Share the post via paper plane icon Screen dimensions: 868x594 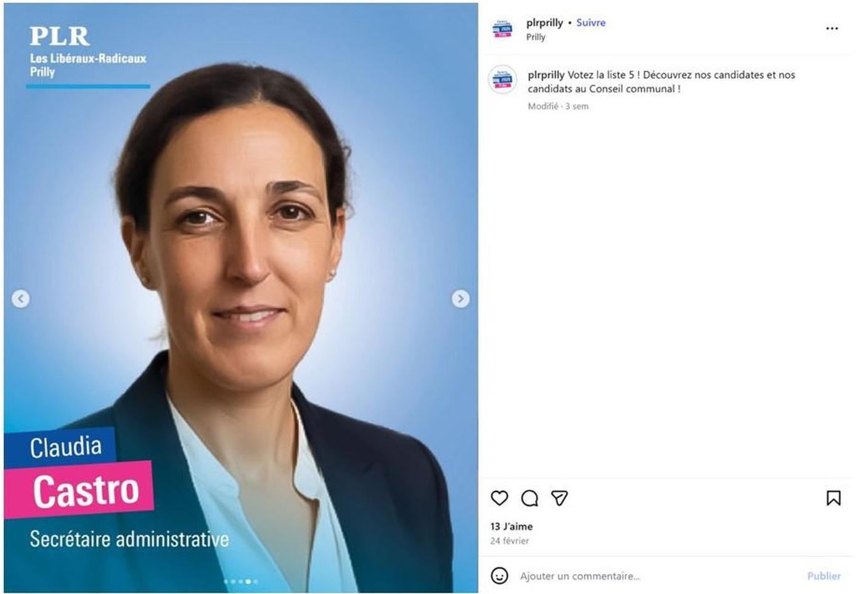pyautogui.click(x=559, y=498)
